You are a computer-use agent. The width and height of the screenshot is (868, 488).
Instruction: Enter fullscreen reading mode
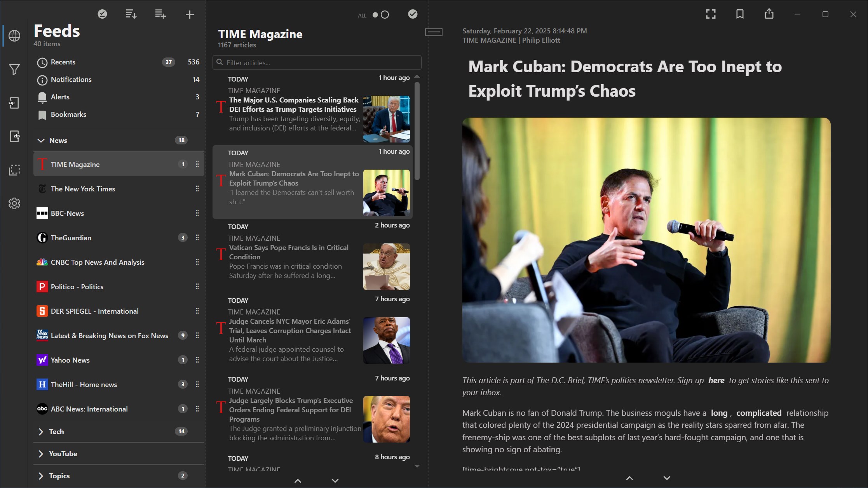[711, 14]
